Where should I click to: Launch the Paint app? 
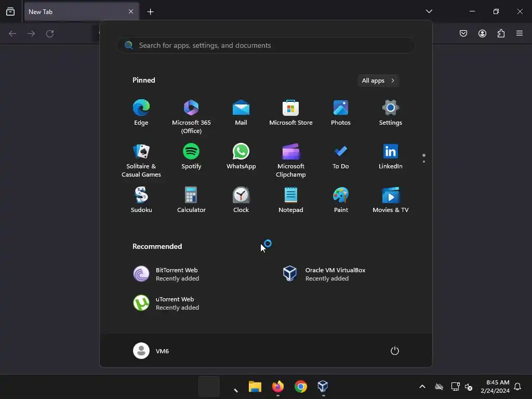341,200
